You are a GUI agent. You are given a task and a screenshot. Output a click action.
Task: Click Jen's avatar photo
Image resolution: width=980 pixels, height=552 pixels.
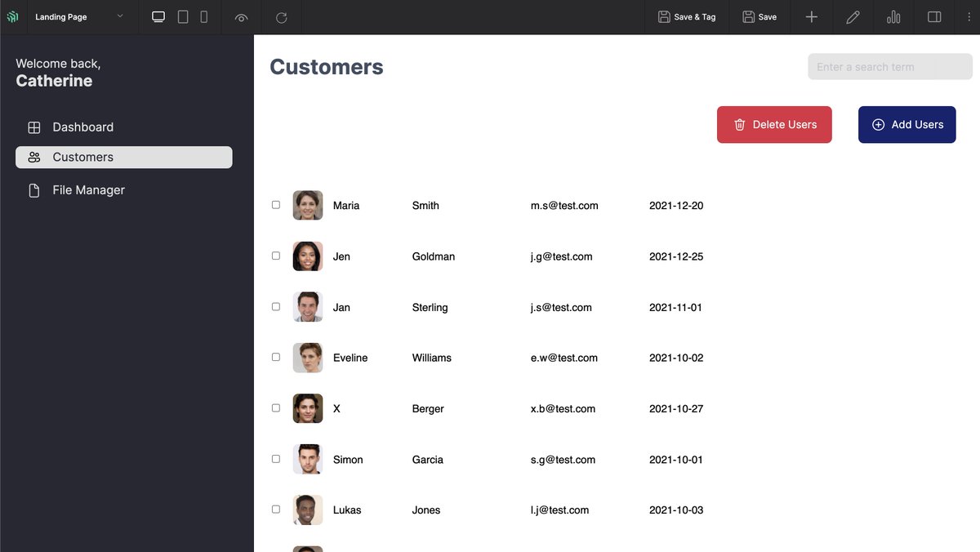308,256
